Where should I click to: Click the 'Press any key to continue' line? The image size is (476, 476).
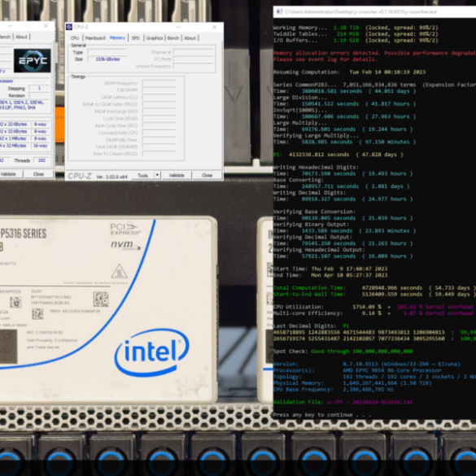pyautogui.click(x=322, y=415)
